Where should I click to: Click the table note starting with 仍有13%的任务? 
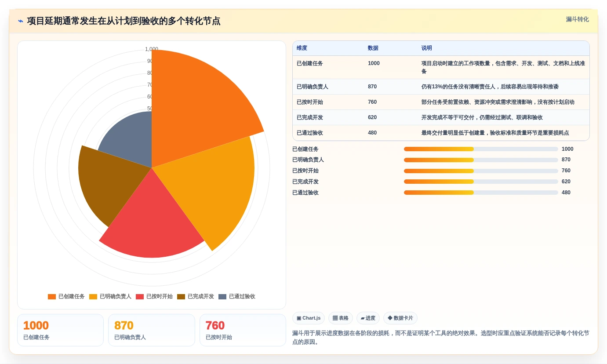[490, 87]
